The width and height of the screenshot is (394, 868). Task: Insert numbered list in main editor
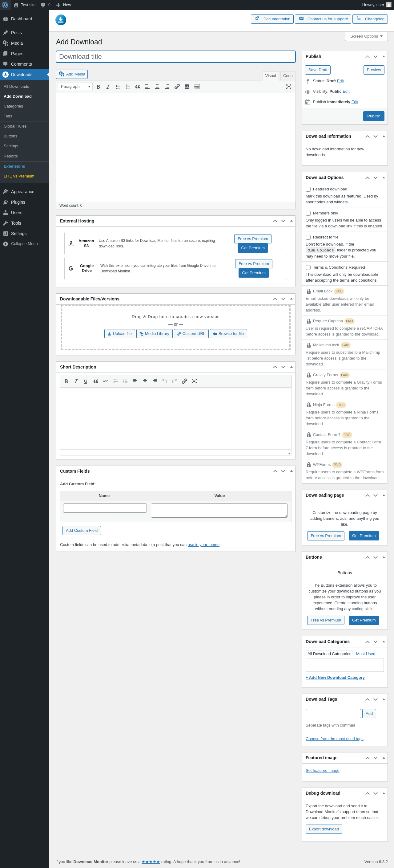[128, 87]
